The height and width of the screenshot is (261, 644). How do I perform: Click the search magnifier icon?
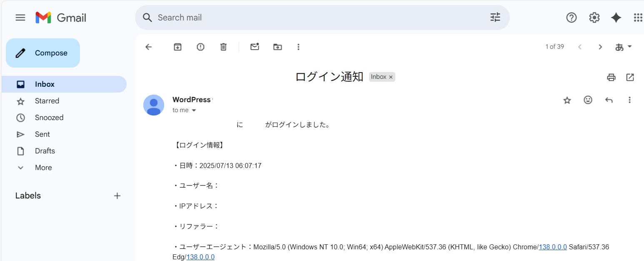pos(147,18)
